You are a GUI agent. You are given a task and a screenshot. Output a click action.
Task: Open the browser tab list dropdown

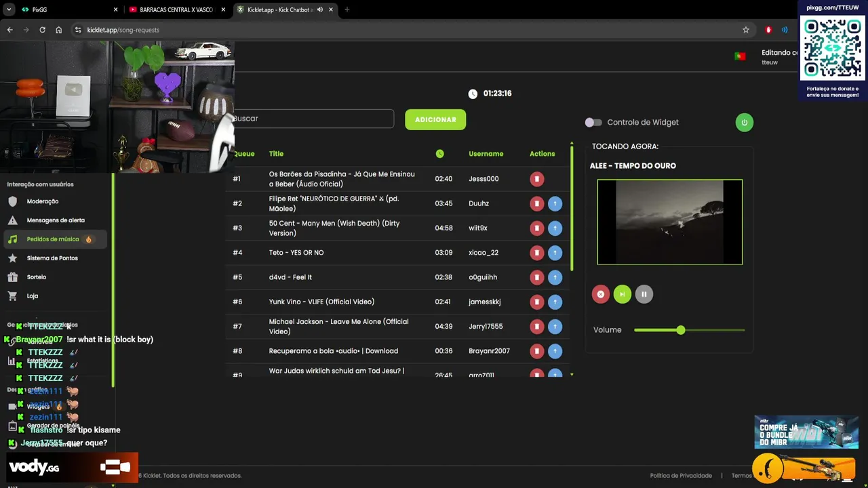pyautogui.click(x=9, y=9)
